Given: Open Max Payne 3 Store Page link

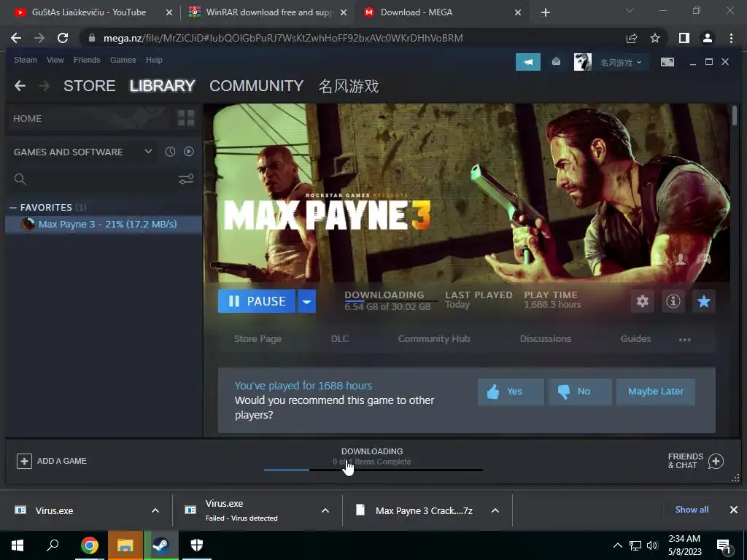Looking at the screenshot, I should [x=258, y=339].
